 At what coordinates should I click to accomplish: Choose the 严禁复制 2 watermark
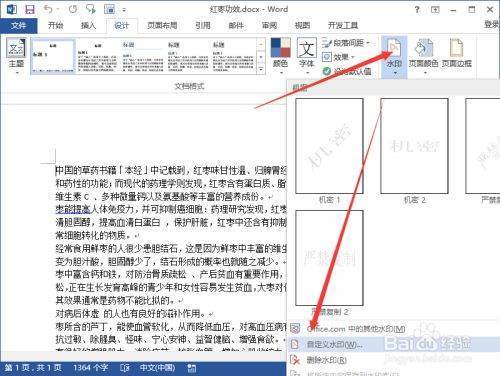[329, 258]
